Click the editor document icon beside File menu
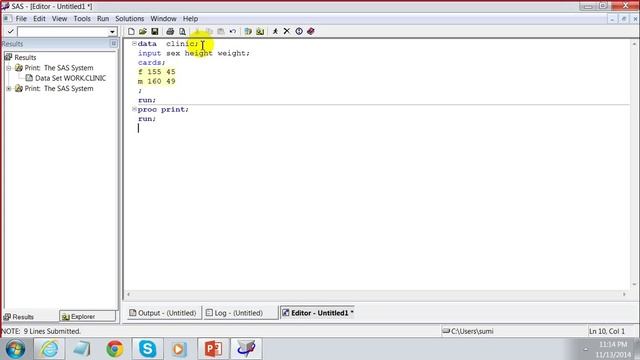The width and height of the screenshot is (640, 360). click(7, 19)
